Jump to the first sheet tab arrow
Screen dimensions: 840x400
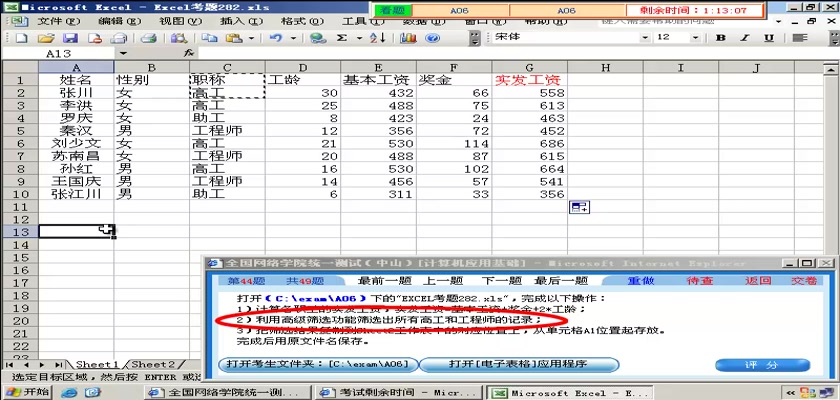(x=10, y=365)
